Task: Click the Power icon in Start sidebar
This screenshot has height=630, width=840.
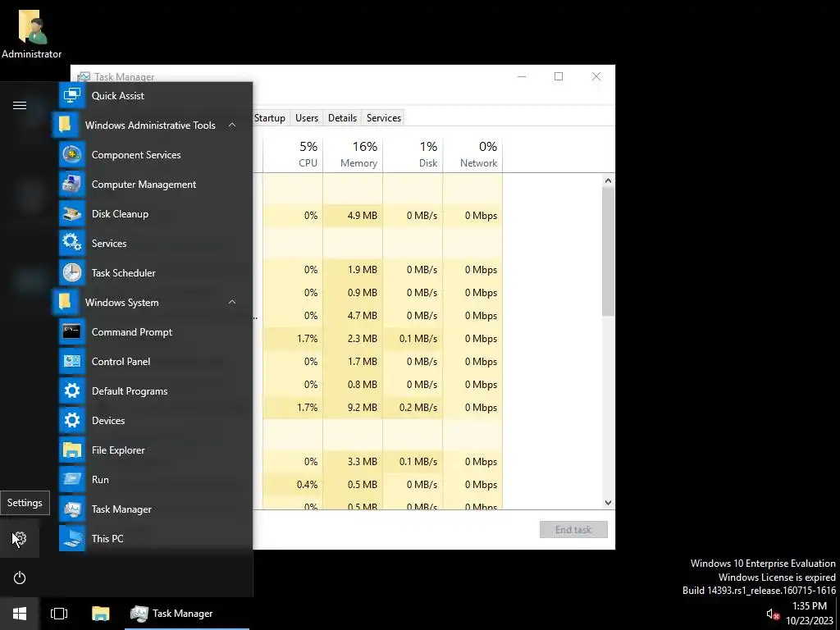Action: 20,577
